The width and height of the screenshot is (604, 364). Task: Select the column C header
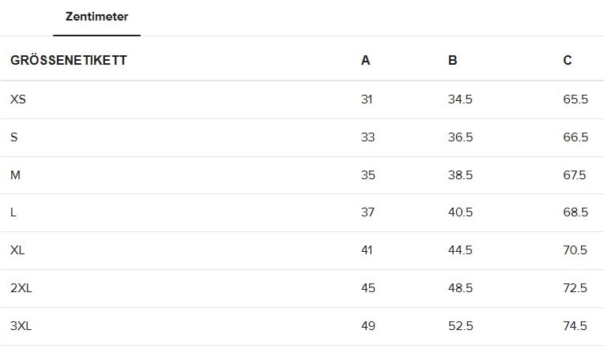[568, 61]
